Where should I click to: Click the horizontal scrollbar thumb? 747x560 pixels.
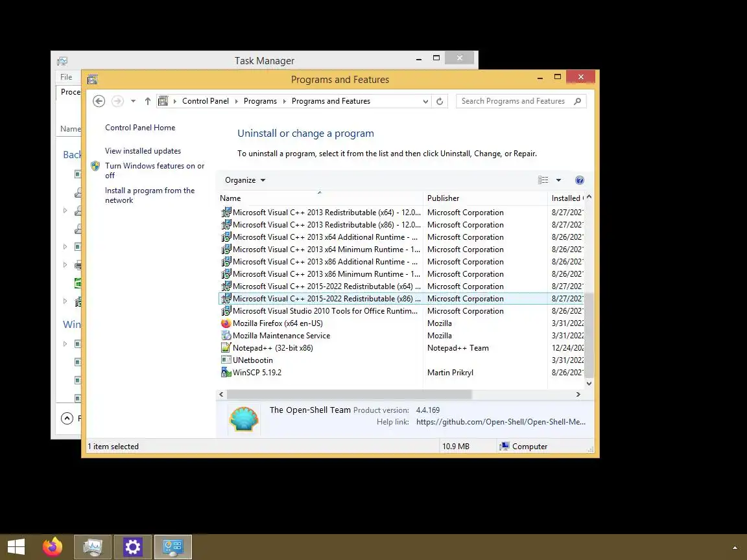pos(350,394)
